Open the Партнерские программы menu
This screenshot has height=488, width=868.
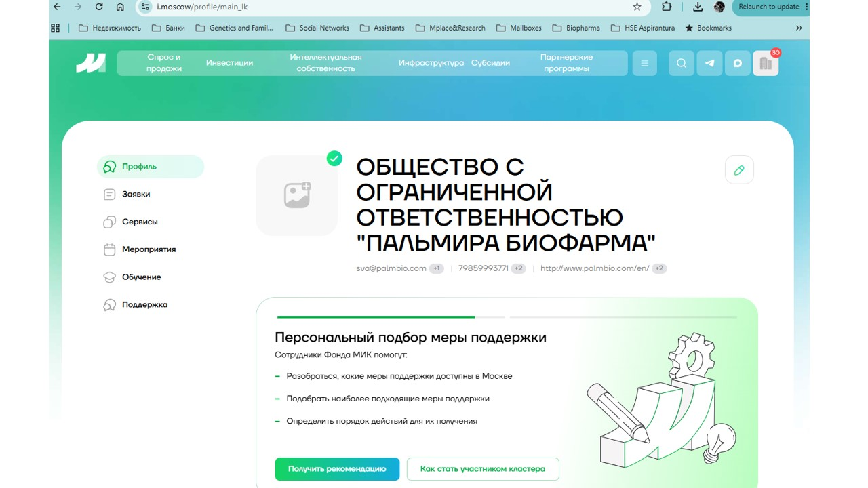click(x=566, y=63)
